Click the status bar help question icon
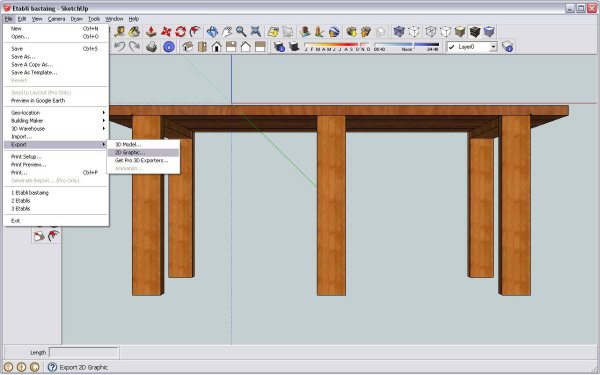Image resolution: width=600 pixels, height=375 pixels. (52, 367)
